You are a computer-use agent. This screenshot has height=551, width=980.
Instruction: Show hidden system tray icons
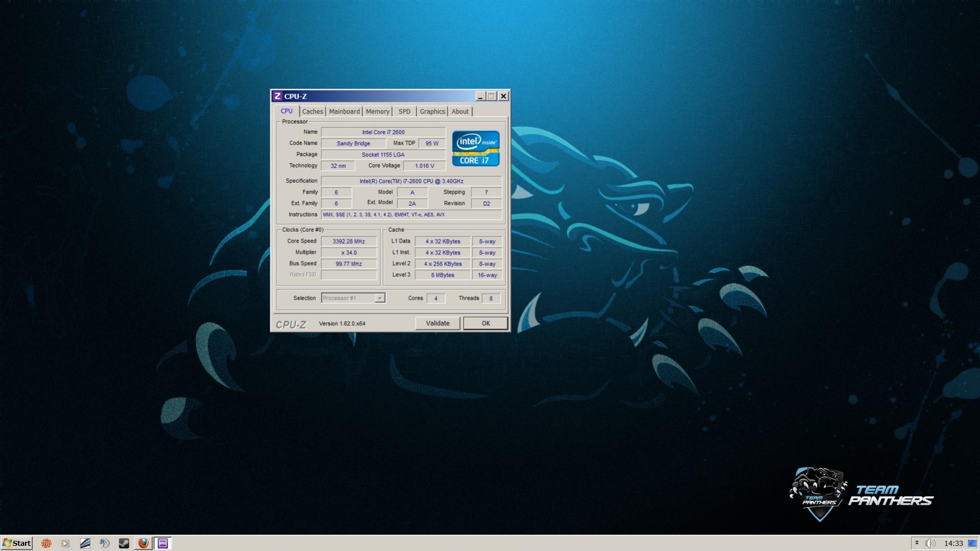tap(917, 543)
